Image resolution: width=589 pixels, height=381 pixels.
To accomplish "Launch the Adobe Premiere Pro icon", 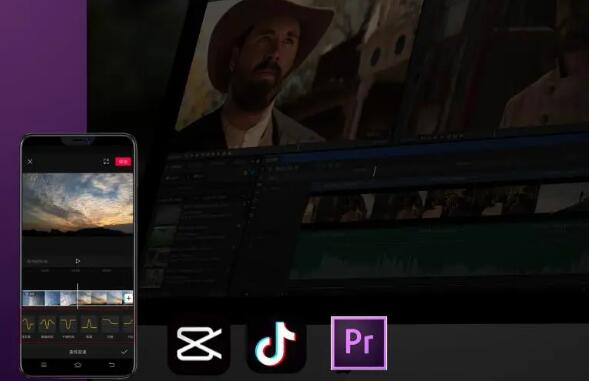I will point(359,343).
